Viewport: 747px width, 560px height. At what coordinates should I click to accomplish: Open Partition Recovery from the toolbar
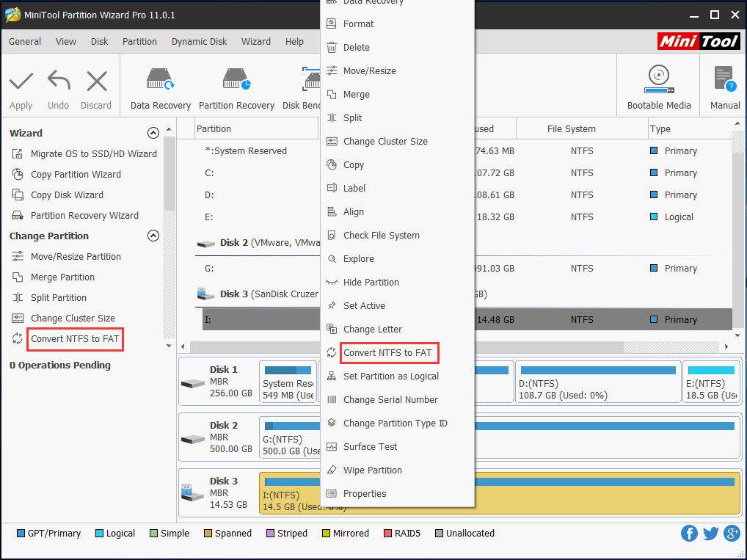(236, 90)
